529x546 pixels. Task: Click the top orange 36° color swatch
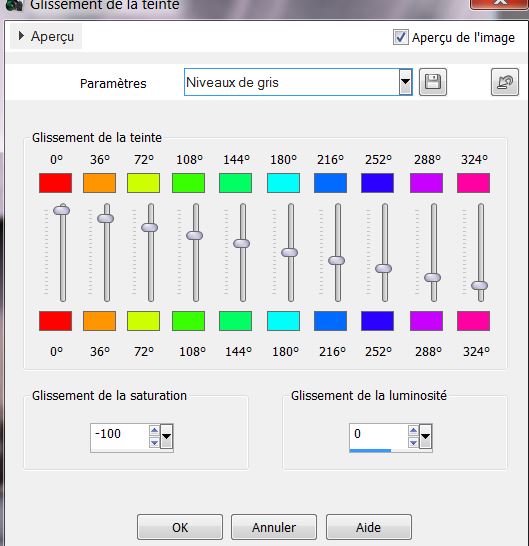pos(100,183)
